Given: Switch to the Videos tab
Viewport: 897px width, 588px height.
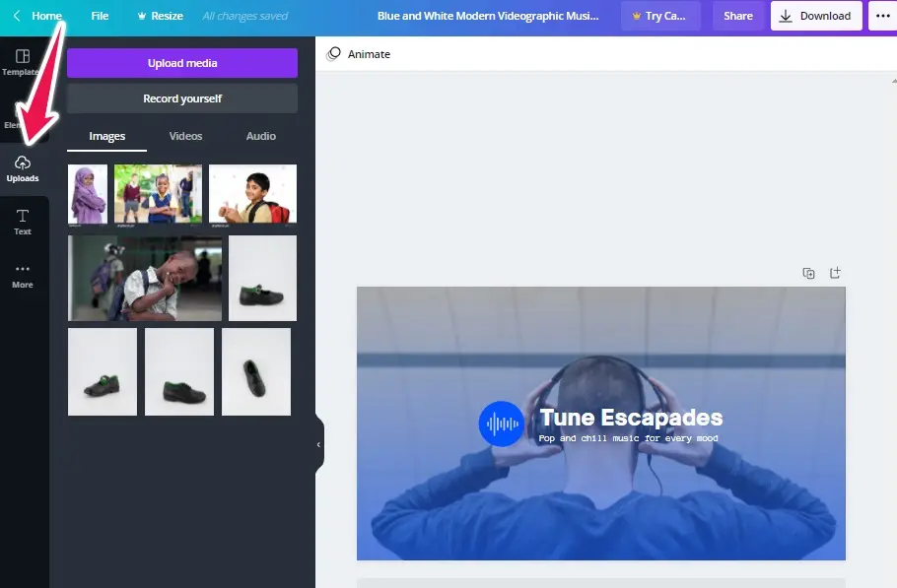Looking at the screenshot, I should [185, 136].
